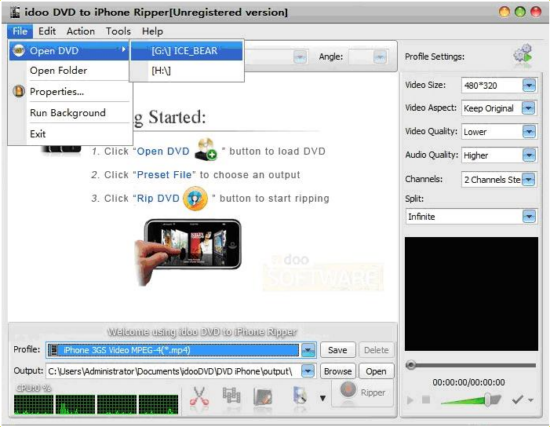Click the Properties menu icon
The image size is (550, 427).
(19, 92)
